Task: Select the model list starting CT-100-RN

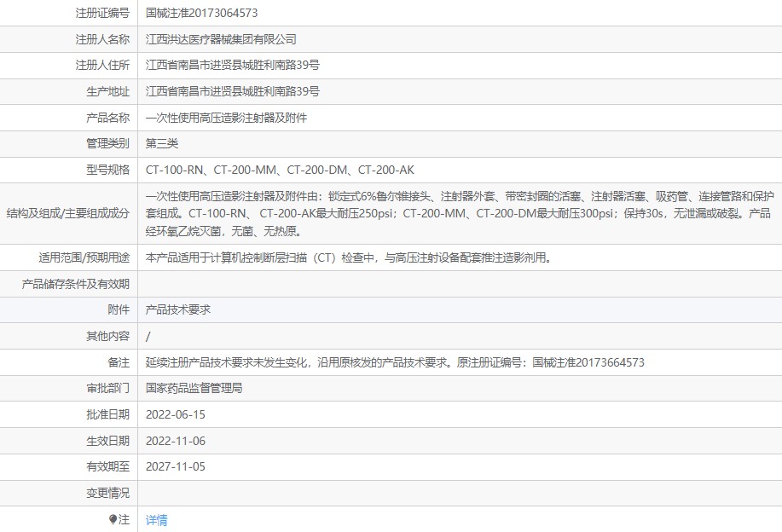Action: coord(280,170)
